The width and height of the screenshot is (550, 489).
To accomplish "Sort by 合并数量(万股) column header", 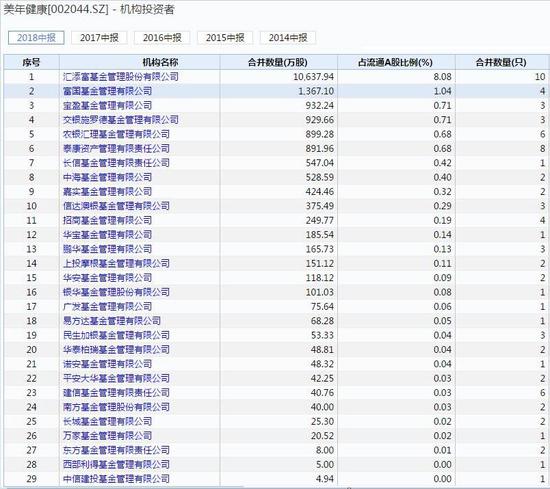I will [x=278, y=62].
